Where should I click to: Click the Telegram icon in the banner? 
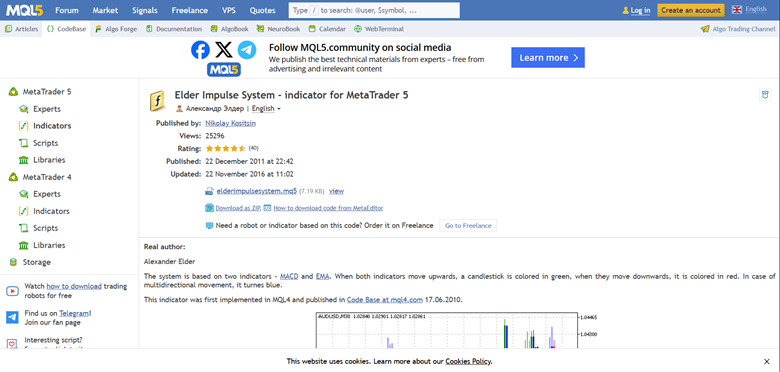247,50
